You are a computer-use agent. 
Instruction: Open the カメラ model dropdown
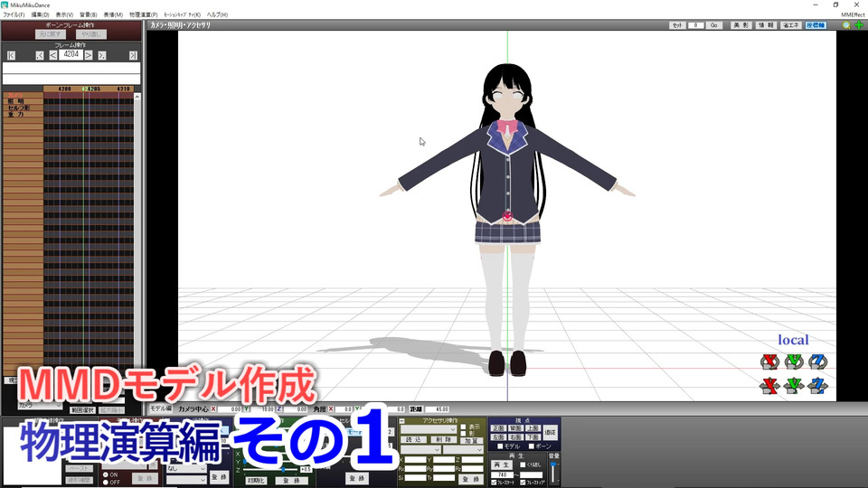(40, 406)
